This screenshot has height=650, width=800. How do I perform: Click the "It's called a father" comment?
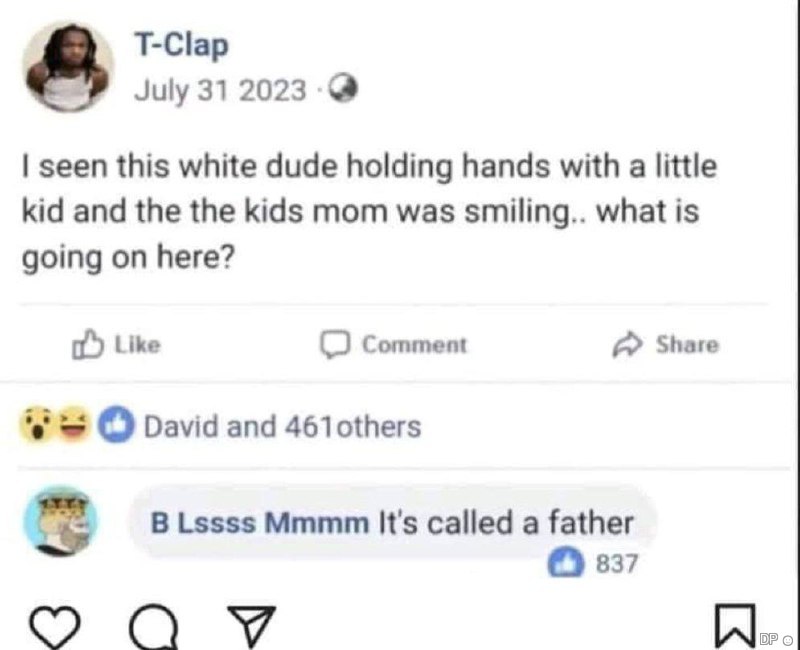click(x=505, y=522)
